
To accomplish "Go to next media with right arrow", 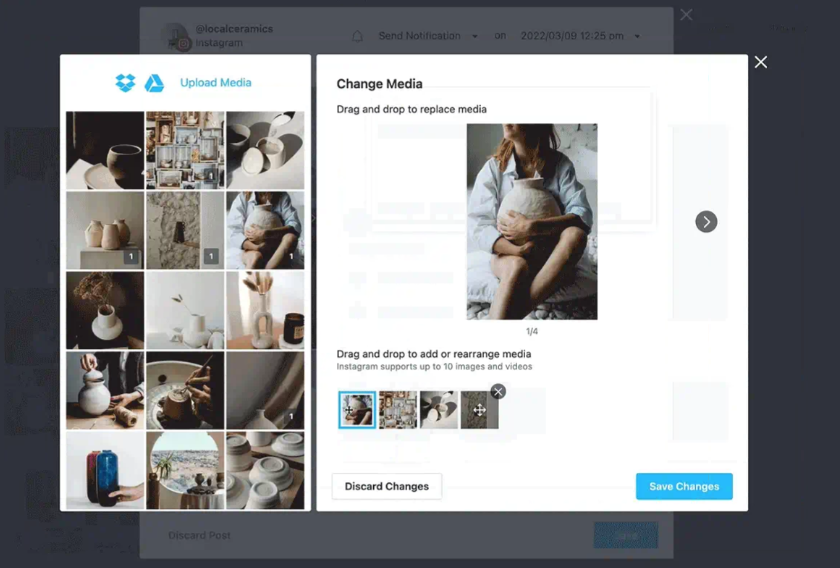I will click(706, 221).
